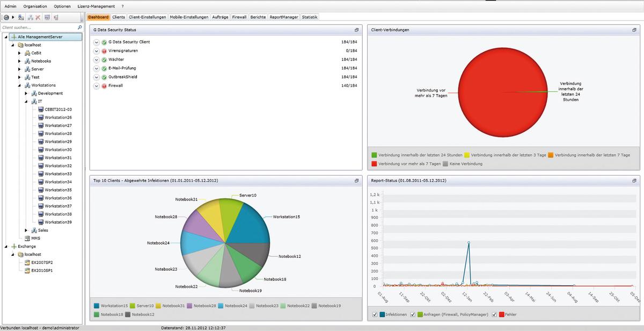
Task: Open the Optionen menu
Action: pyautogui.click(x=62, y=6)
